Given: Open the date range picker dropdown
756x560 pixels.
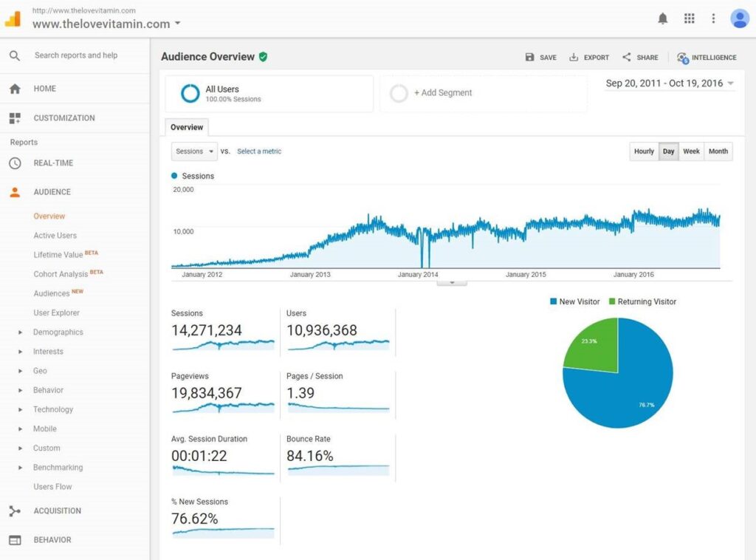Looking at the screenshot, I should [670, 83].
